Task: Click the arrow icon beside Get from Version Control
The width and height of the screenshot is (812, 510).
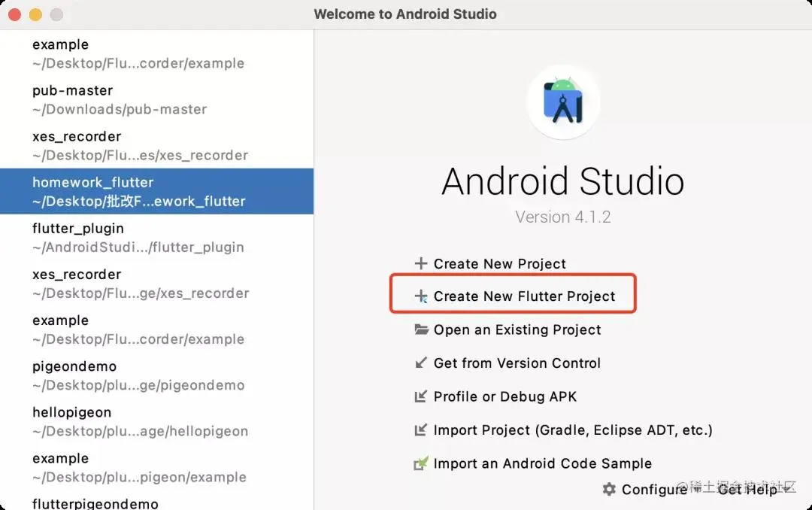Action: pyautogui.click(x=420, y=363)
